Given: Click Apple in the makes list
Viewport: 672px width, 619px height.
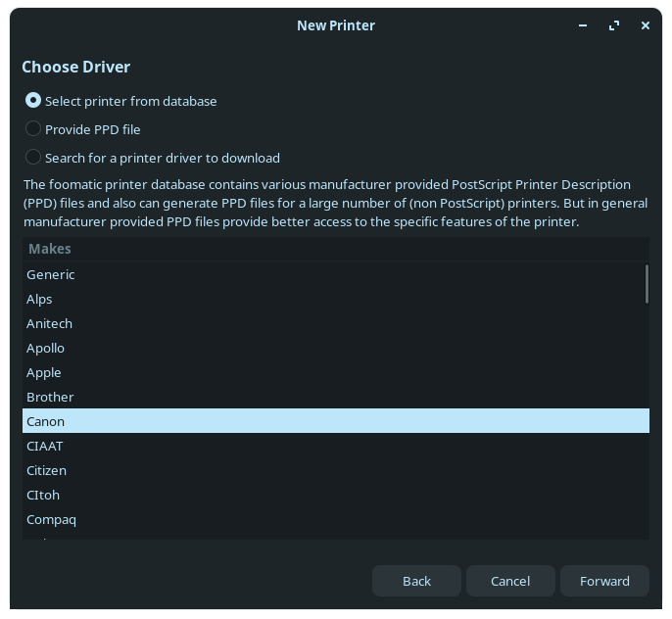Looking at the screenshot, I should click(x=44, y=373).
